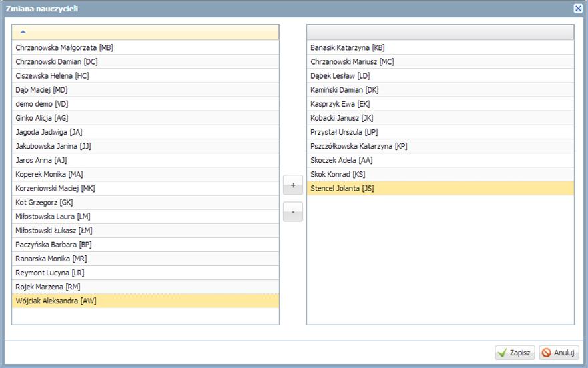588x368 pixels.
Task: Select Dąbek Lesław [LD]
Action: coord(440,76)
